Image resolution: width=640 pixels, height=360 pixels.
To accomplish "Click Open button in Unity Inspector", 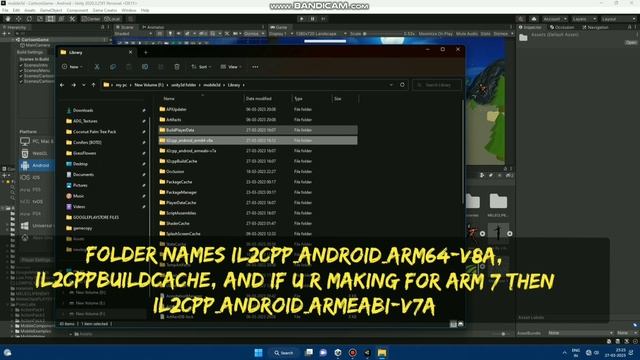I will click(631, 42).
